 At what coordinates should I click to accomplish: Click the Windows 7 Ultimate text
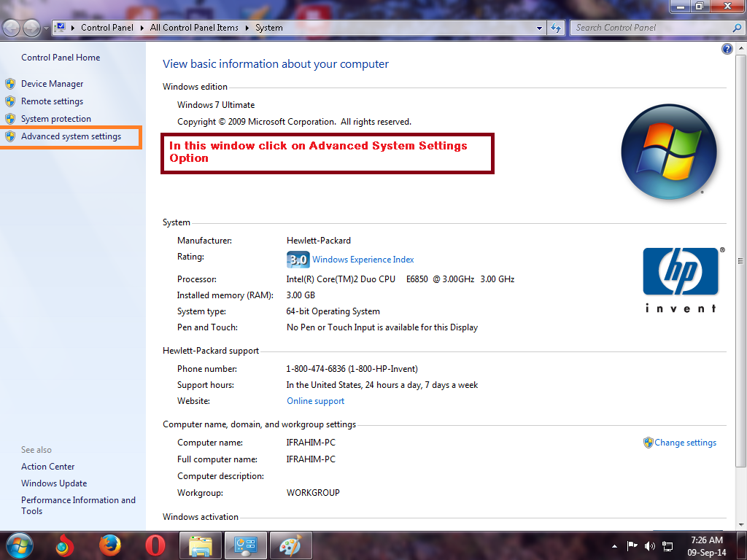click(x=216, y=105)
